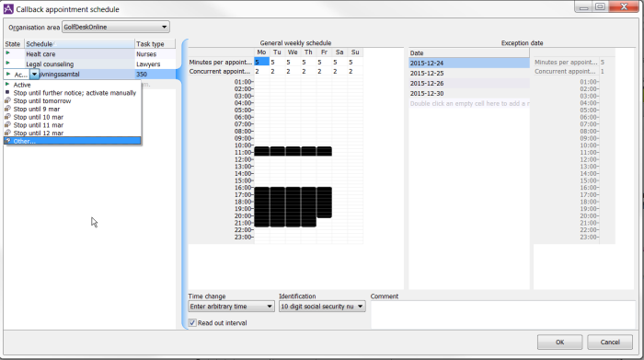The image size is (644, 360).
Task: Click the Cancel button
Action: point(610,342)
